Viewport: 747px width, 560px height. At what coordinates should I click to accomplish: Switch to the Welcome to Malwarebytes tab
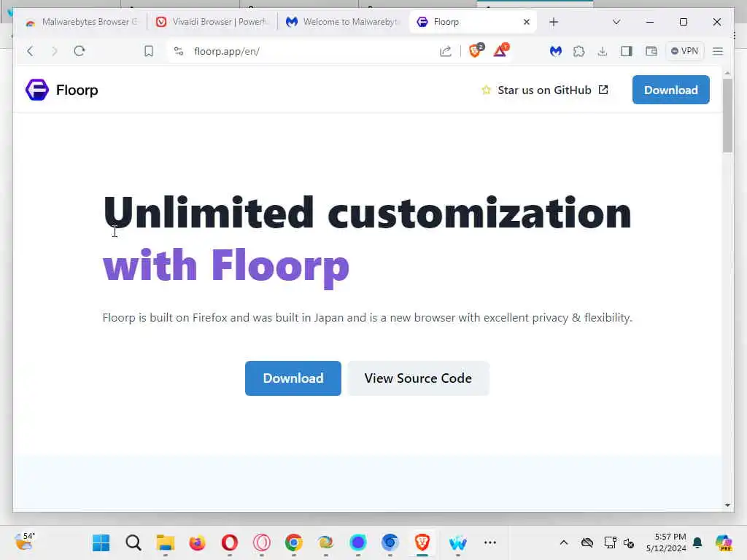click(343, 22)
